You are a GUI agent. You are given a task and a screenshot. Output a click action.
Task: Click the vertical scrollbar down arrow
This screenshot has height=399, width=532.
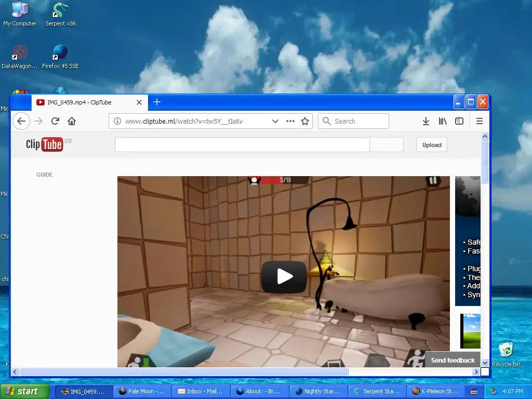click(485, 363)
